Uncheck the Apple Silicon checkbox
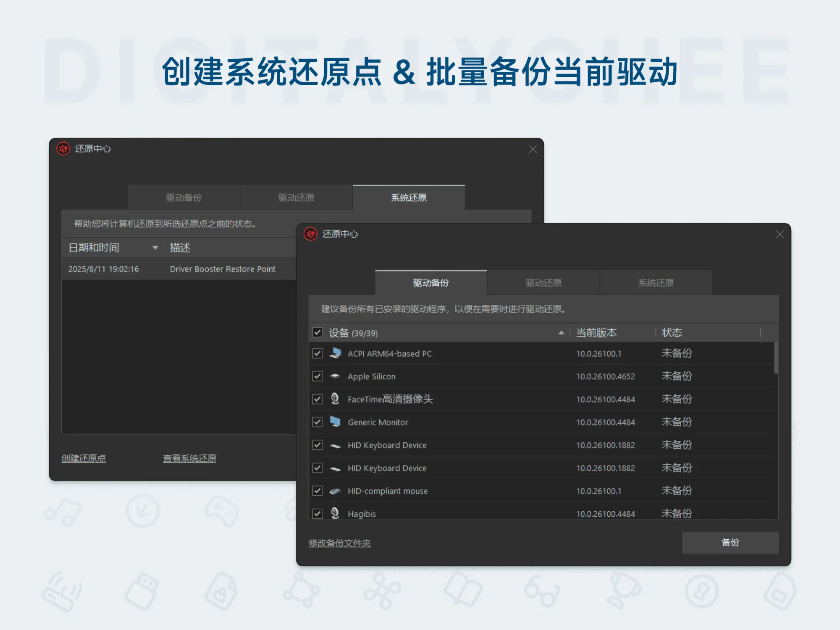Image resolution: width=840 pixels, height=630 pixels. pos(318,376)
